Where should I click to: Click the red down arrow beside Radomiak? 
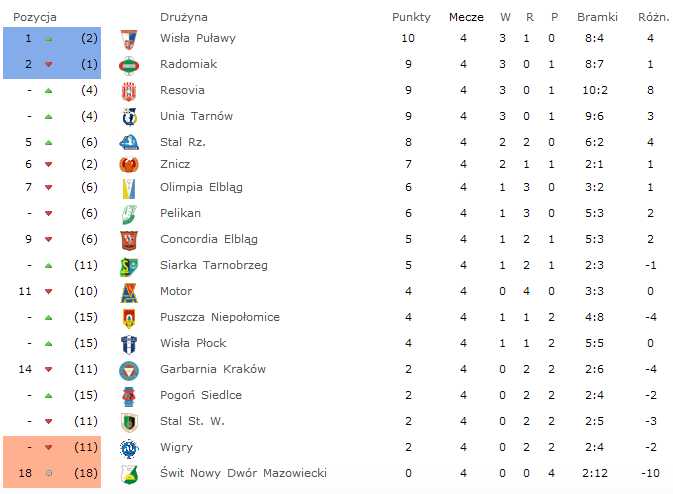tap(49, 65)
